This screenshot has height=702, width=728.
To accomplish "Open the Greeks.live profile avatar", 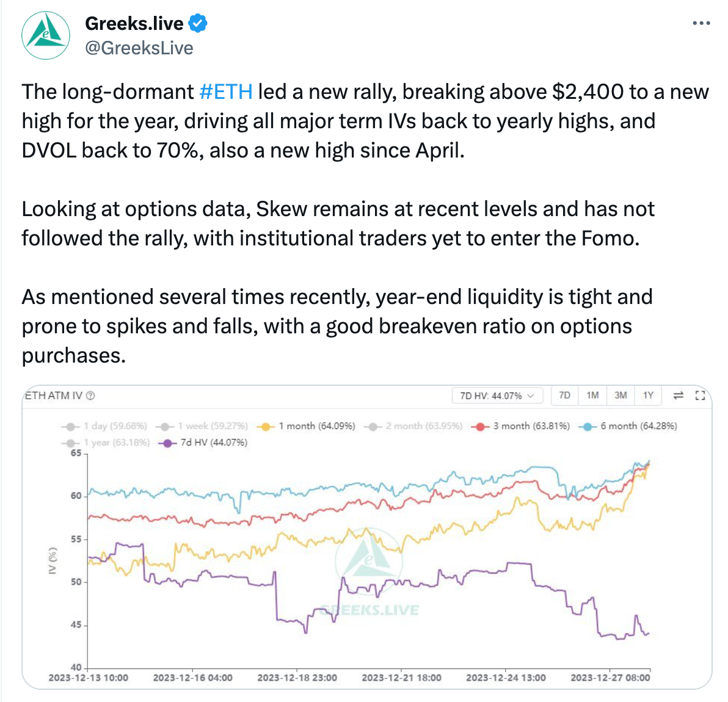I will [x=45, y=35].
